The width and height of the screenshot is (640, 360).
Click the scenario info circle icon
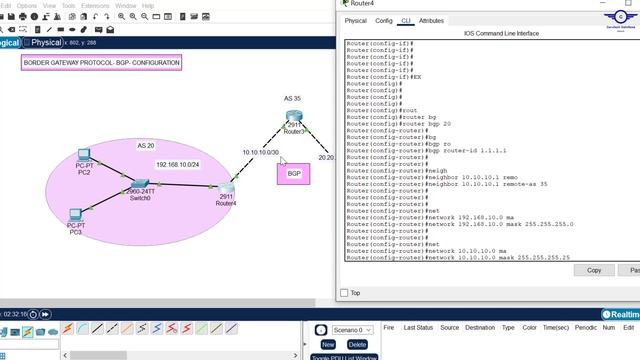pyautogui.click(x=321, y=330)
